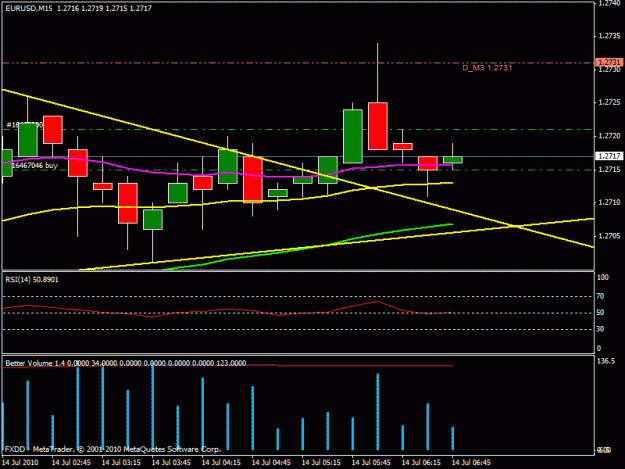The height and width of the screenshot is (469, 625).
Task: Click the 14 Jul 03:45 time label
Action: pos(171,463)
